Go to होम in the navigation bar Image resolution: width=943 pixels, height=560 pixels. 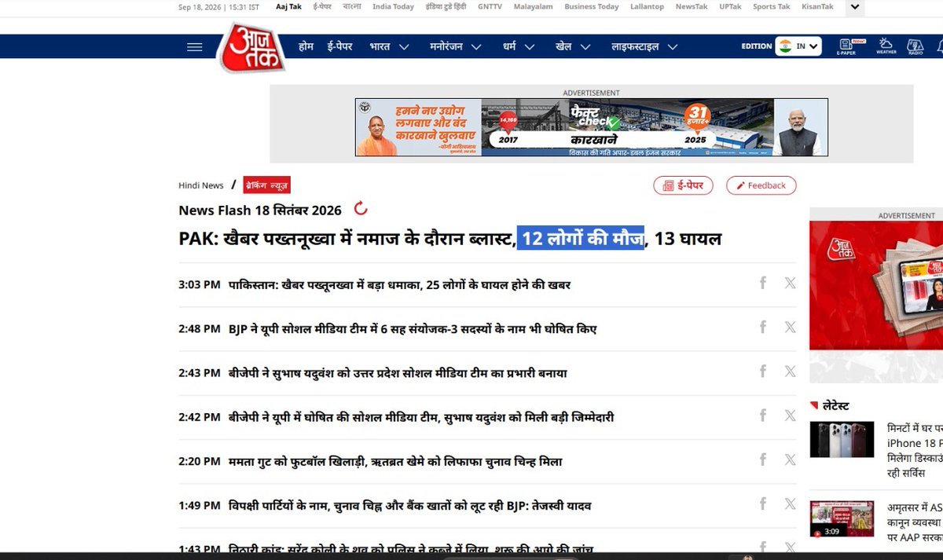click(x=306, y=46)
